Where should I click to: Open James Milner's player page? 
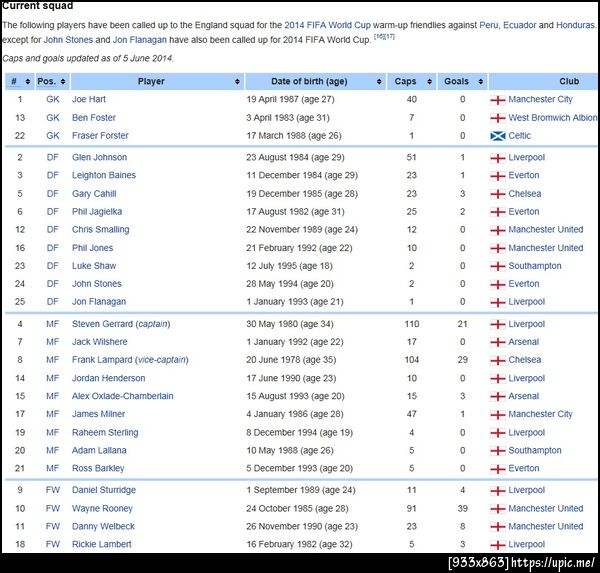[99, 415]
